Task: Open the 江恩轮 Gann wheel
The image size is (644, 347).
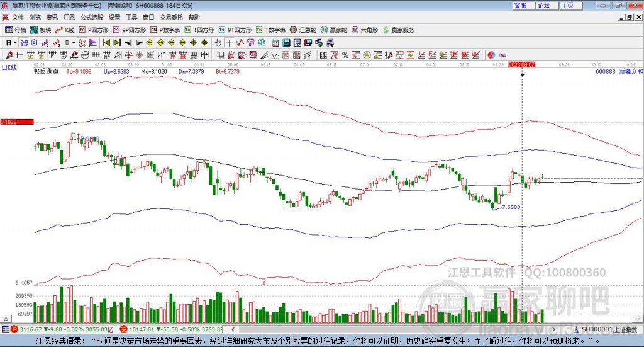Action: 303,30
